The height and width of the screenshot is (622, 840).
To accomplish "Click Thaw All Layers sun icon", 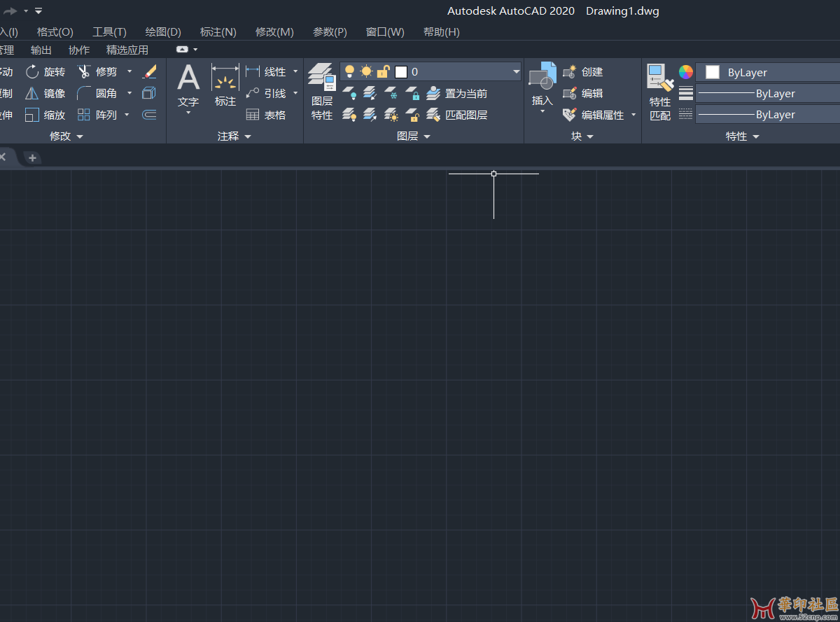I will pyautogui.click(x=391, y=115).
